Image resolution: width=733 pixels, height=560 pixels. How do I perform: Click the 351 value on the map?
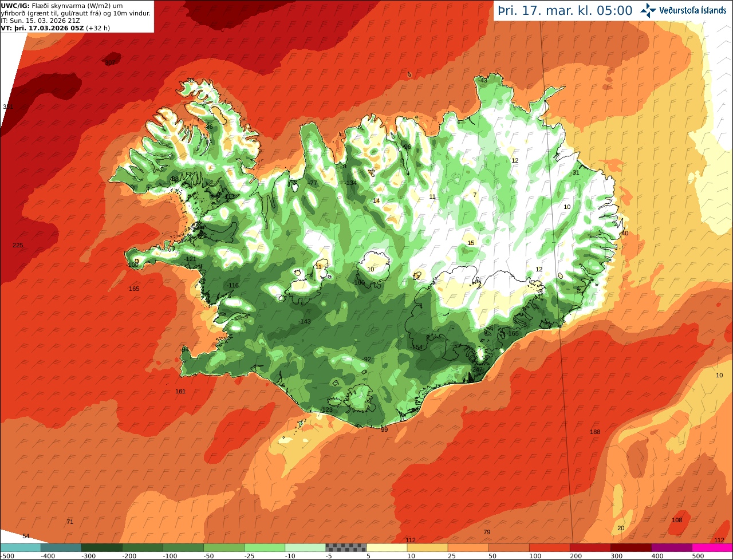pos(8,107)
